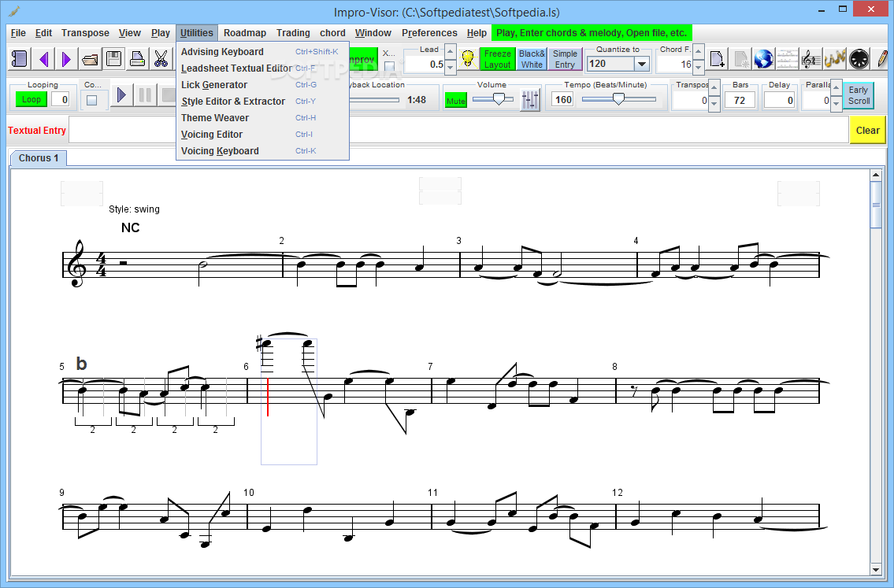Select Leadsheet Textual Editor menu item
This screenshot has height=588, width=894.
(x=262, y=68)
